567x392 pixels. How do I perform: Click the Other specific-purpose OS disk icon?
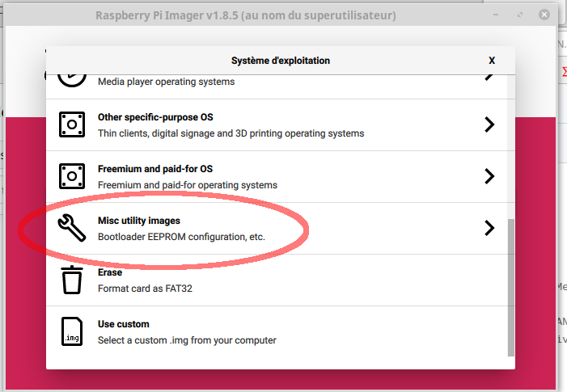(72, 124)
